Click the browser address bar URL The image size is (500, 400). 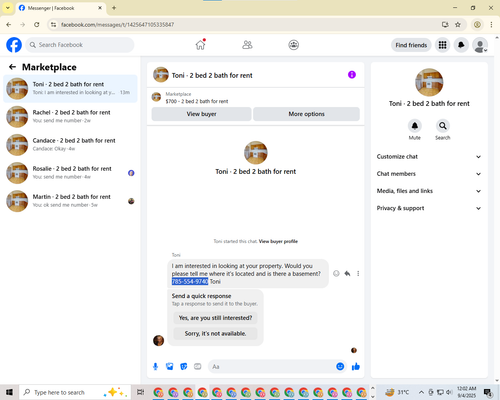point(117,25)
